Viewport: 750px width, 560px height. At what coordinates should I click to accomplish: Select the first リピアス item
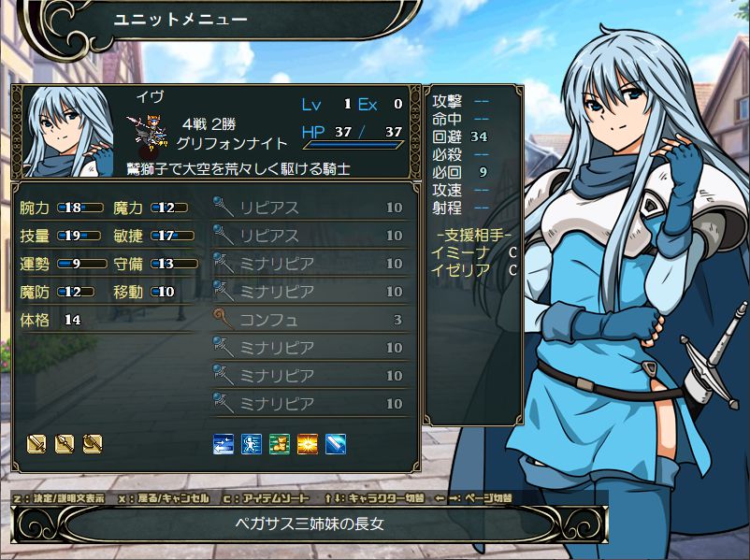click(x=310, y=208)
